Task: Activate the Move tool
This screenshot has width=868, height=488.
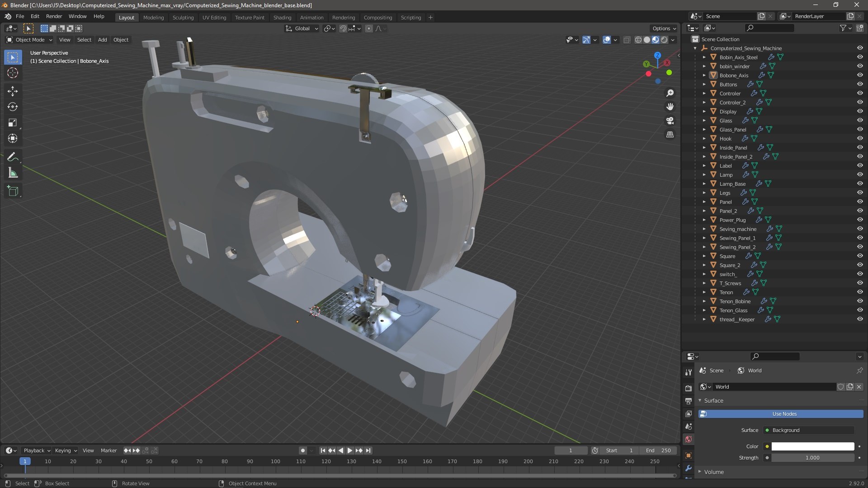Action: 13,91
